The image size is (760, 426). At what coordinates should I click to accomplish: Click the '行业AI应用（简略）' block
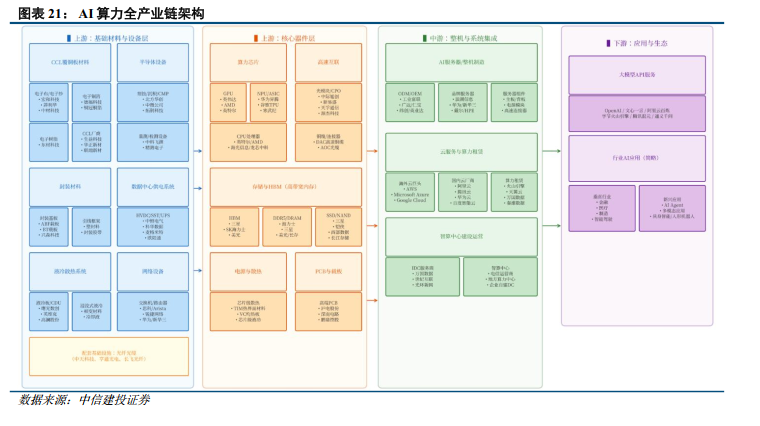click(637, 158)
